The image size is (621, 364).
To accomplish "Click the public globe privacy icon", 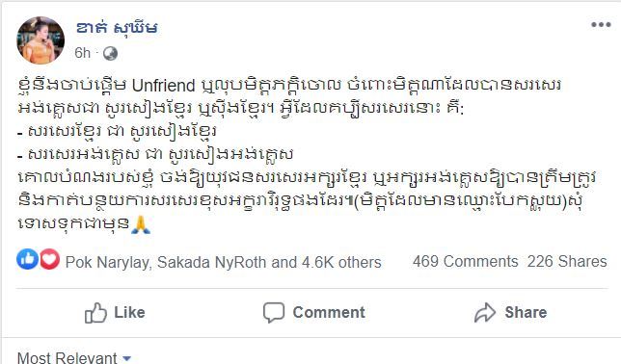I will pos(110,53).
